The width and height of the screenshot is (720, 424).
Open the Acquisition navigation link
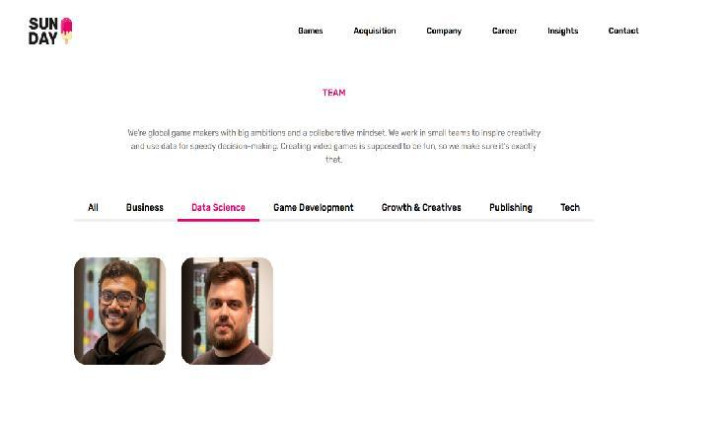(x=375, y=31)
